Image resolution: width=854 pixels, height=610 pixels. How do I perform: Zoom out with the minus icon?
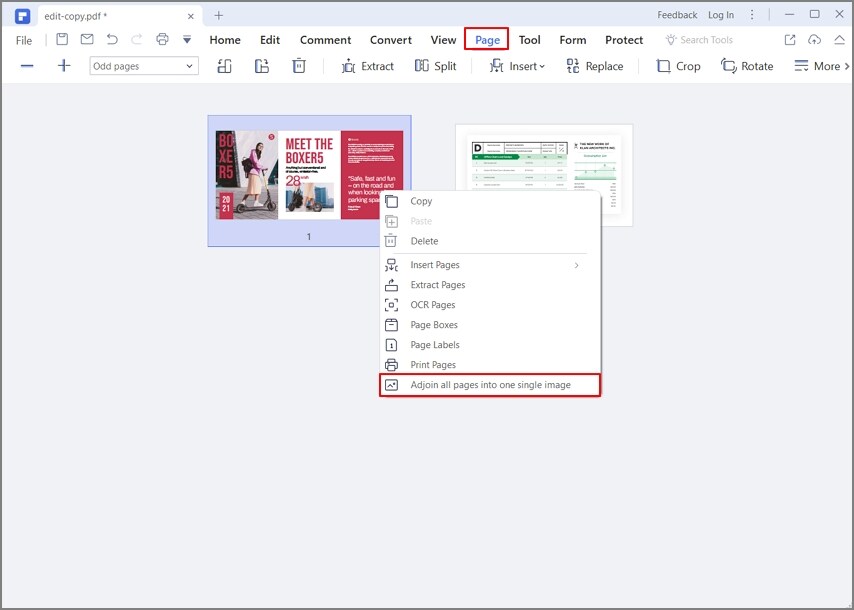coord(27,66)
